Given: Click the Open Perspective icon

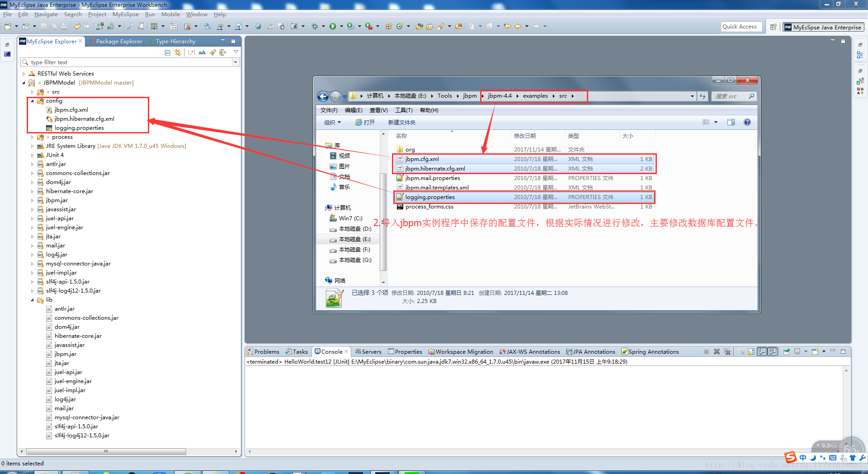Looking at the screenshot, I should pyautogui.click(x=774, y=27).
